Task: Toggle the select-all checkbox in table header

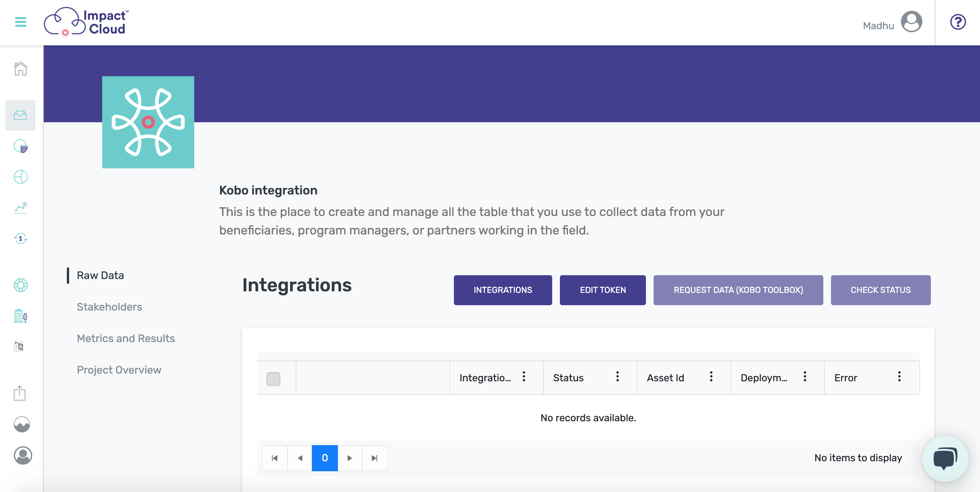Action: (273, 379)
